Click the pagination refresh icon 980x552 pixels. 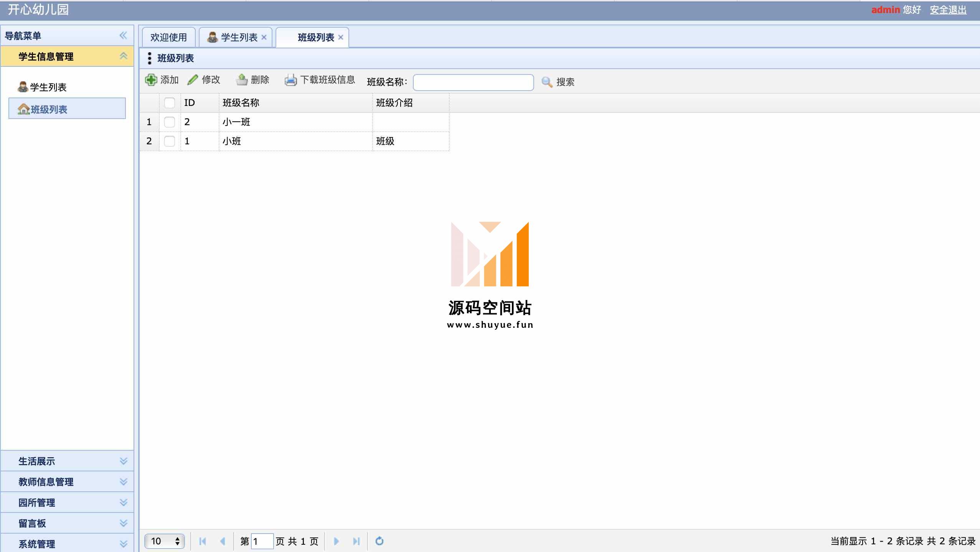coord(379,541)
